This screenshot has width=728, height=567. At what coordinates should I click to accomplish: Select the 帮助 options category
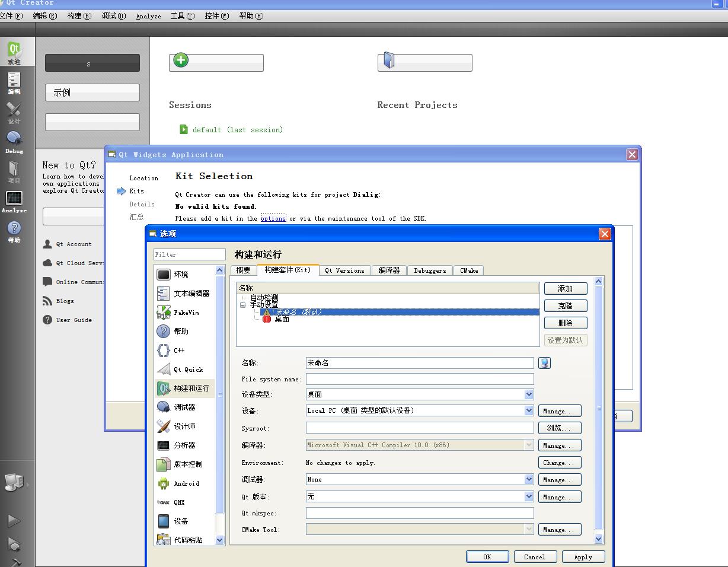[x=184, y=331]
